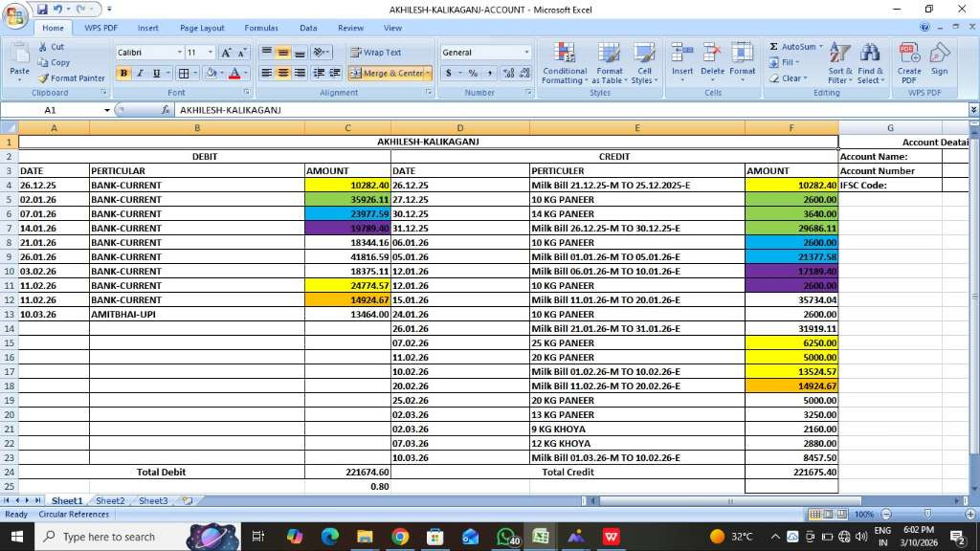Switch to Page Layout view in status bar
Viewport: 980px width, 551px height.
coord(828,514)
